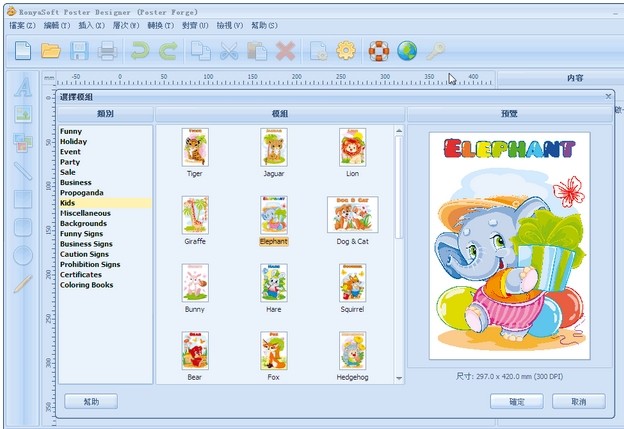Click the Save floppy disk icon
This screenshot has height=429, width=624.
[79, 51]
